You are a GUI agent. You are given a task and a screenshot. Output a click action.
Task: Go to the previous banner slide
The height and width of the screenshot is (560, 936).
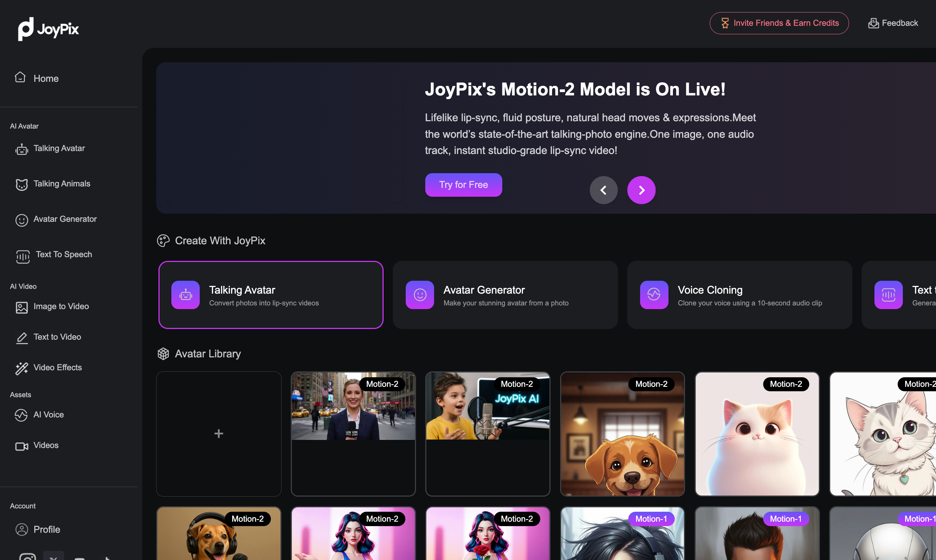click(604, 190)
